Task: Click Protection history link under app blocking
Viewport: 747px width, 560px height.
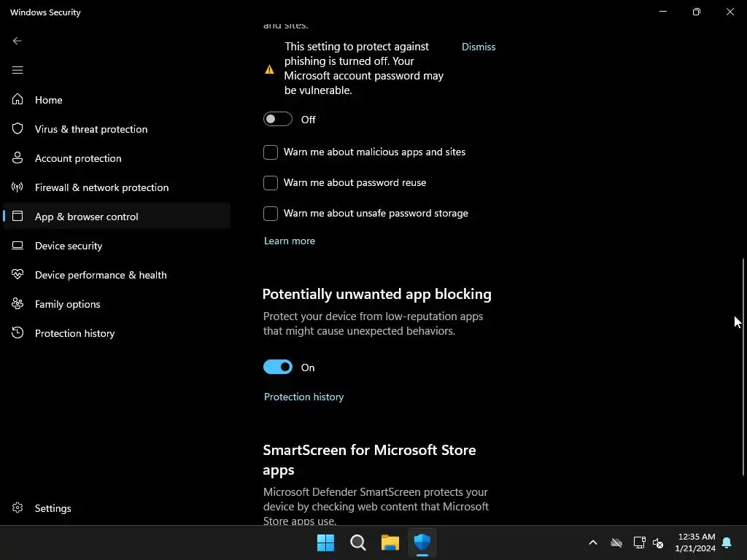Action: click(303, 397)
